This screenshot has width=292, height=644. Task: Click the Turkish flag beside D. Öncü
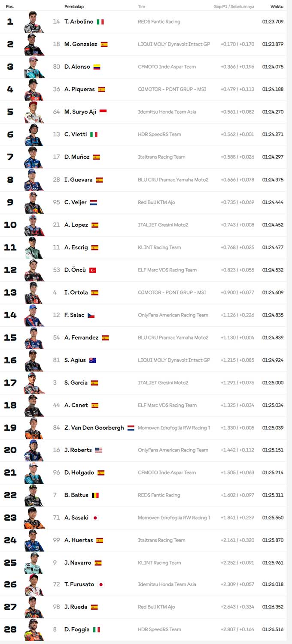point(93,270)
